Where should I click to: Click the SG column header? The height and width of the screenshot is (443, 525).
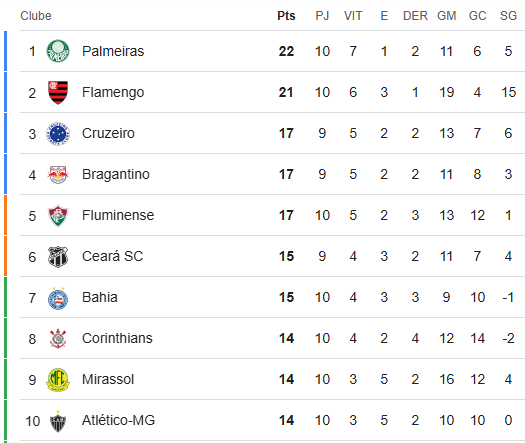coord(508,16)
